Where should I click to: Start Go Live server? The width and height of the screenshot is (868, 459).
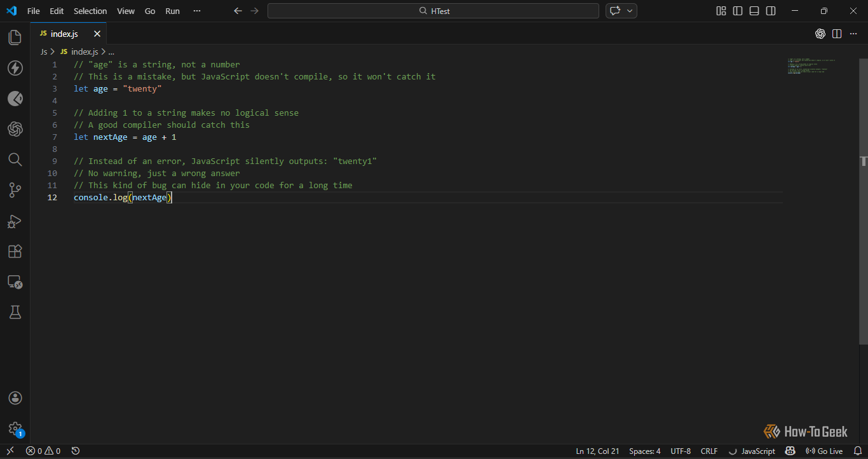[824, 451]
